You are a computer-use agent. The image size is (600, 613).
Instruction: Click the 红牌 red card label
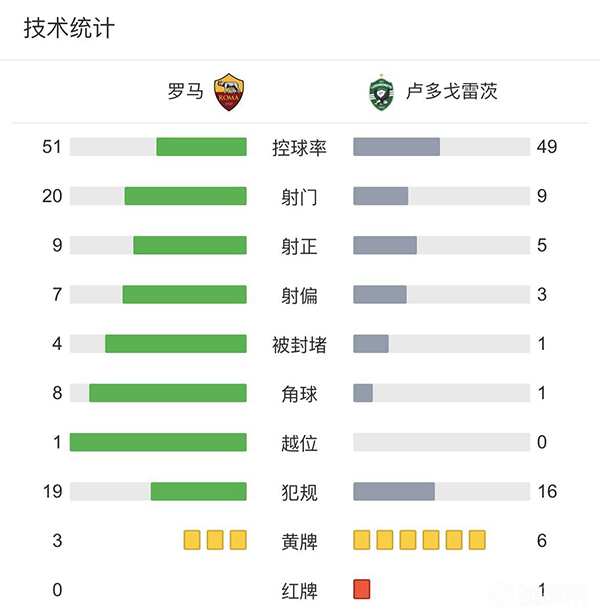point(300,590)
